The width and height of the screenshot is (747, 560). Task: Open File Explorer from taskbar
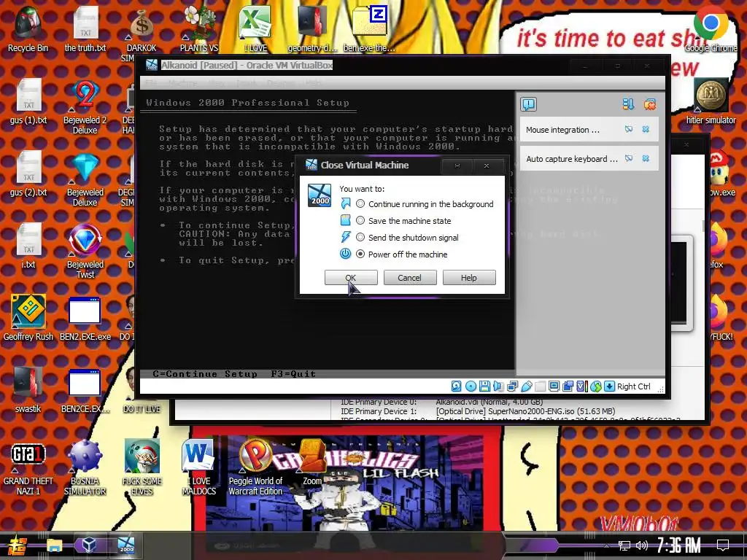pyautogui.click(x=54, y=545)
